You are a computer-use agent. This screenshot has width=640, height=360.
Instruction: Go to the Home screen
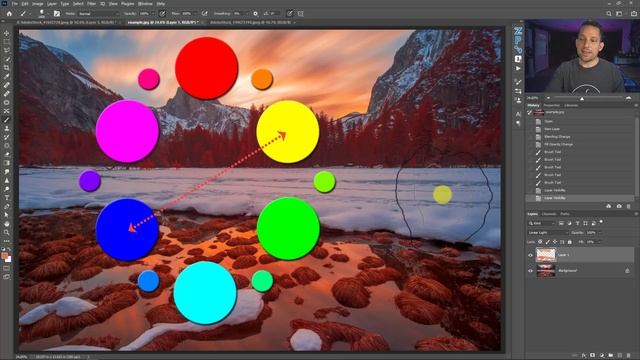pyautogui.click(x=9, y=13)
